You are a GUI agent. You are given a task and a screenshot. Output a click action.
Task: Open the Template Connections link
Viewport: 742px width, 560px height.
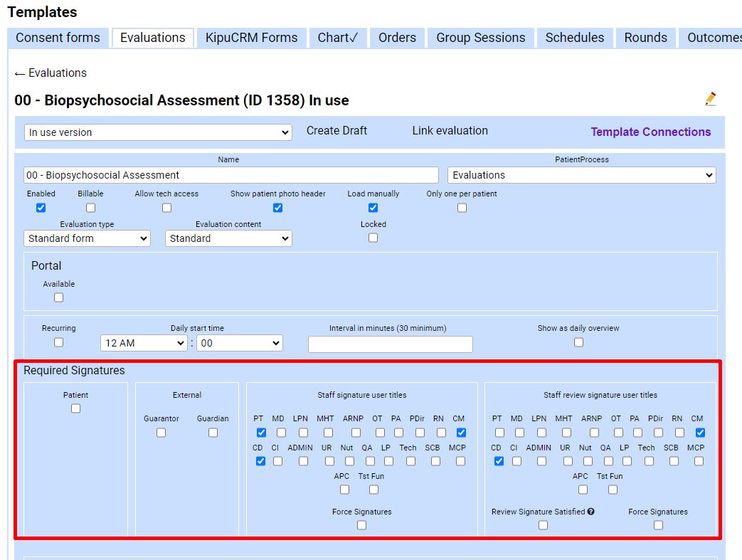650,132
